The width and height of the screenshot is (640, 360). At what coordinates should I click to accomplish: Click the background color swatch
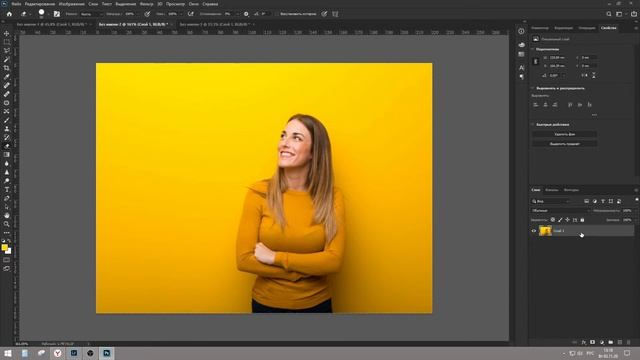tap(9, 251)
